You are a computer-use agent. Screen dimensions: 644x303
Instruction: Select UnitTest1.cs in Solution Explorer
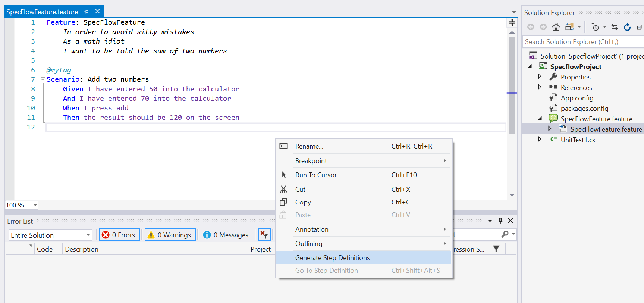(578, 140)
